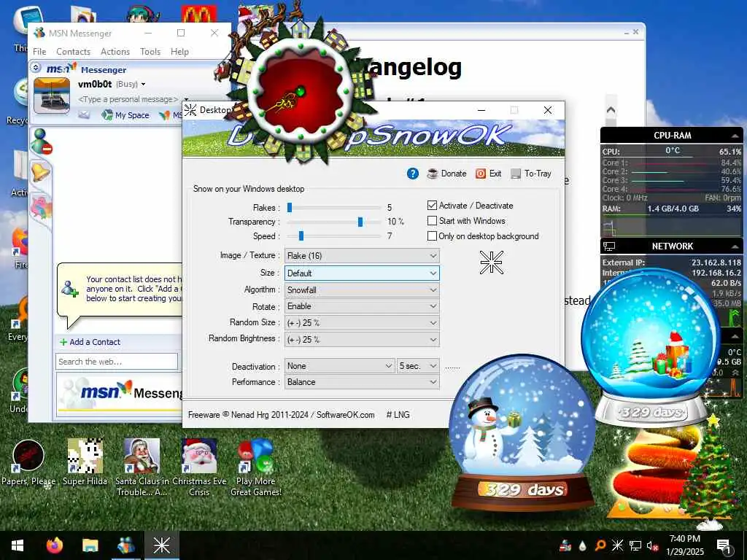747x560 pixels.
Task: Open the Image / Texture dropdown Flake (16)
Action: point(362,256)
